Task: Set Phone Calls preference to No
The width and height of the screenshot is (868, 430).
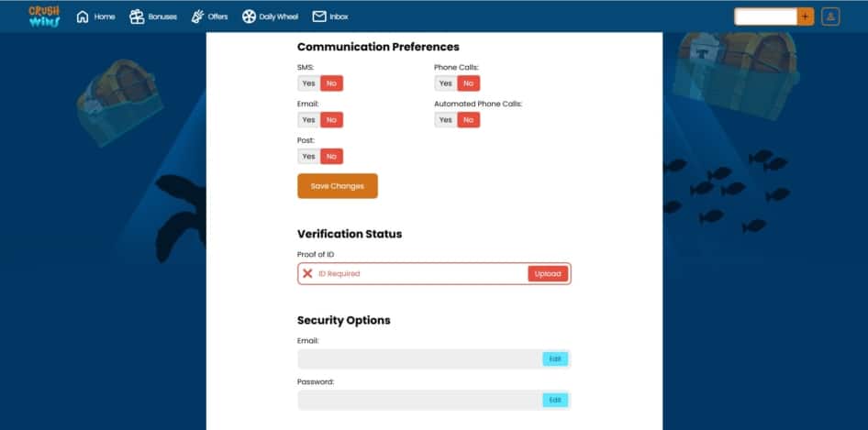Action: click(x=468, y=83)
